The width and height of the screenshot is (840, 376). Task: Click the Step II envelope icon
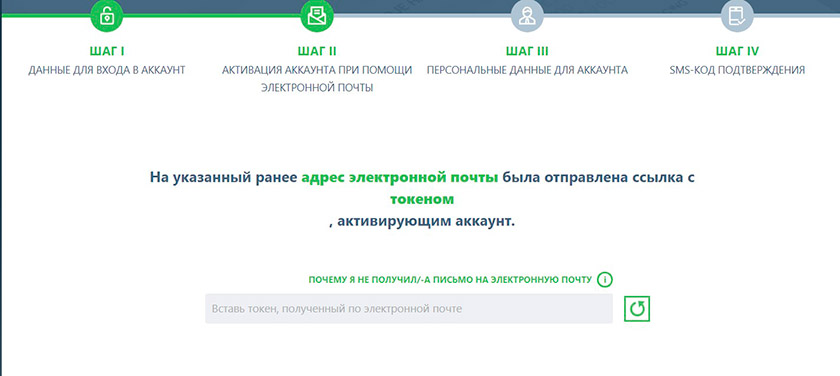[x=317, y=16]
